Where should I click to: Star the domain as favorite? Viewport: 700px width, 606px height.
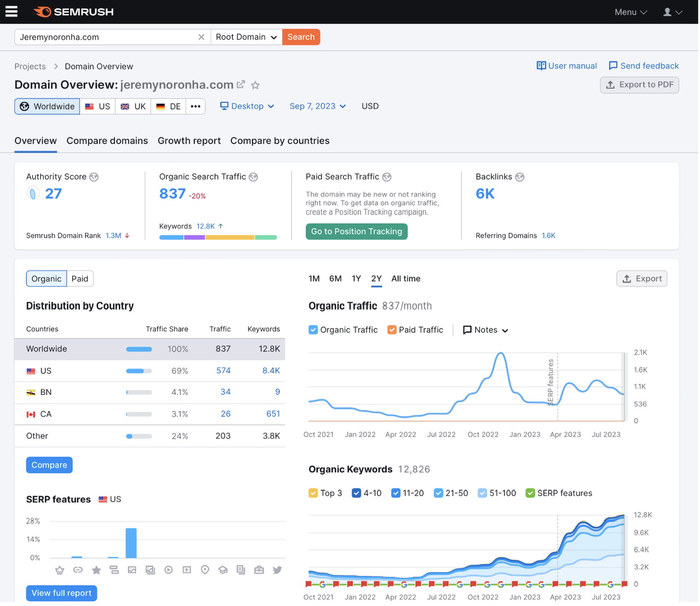[x=255, y=85]
